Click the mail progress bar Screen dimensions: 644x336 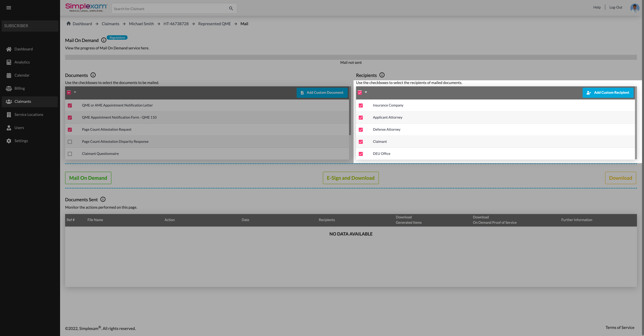click(351, 57)
